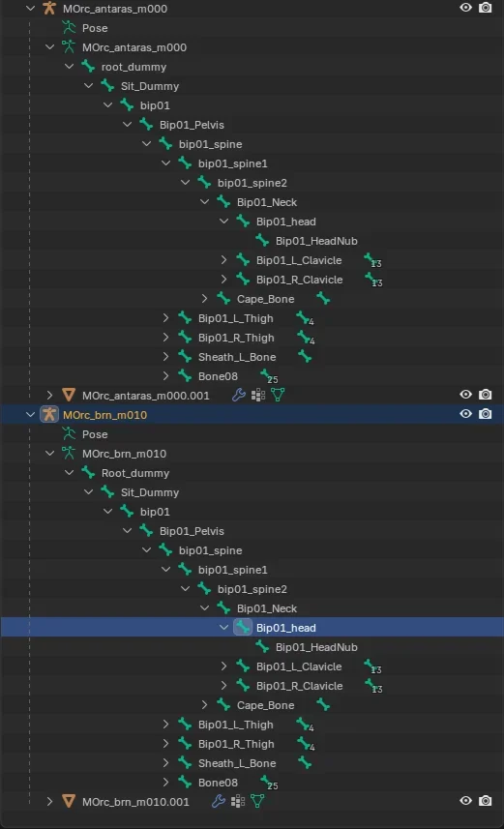
Task: Collapse the top MOrc_antaras_m000 object
Action: [x=30, y=8]
